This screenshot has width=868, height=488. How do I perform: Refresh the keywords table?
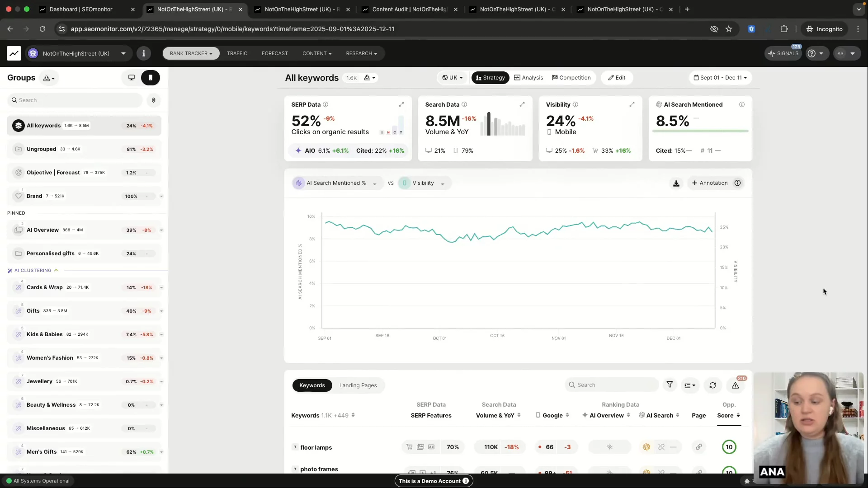click(x=712, y=385)
